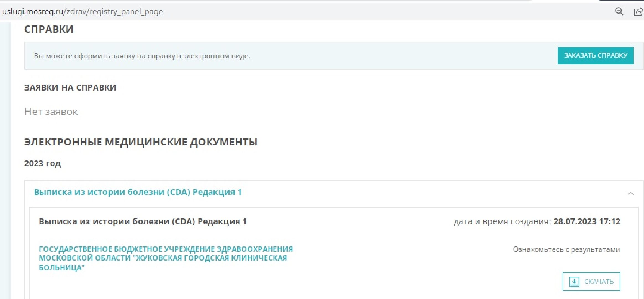Click the 2023 год year label
Screen dimensions: 644x299
(43, 163)
